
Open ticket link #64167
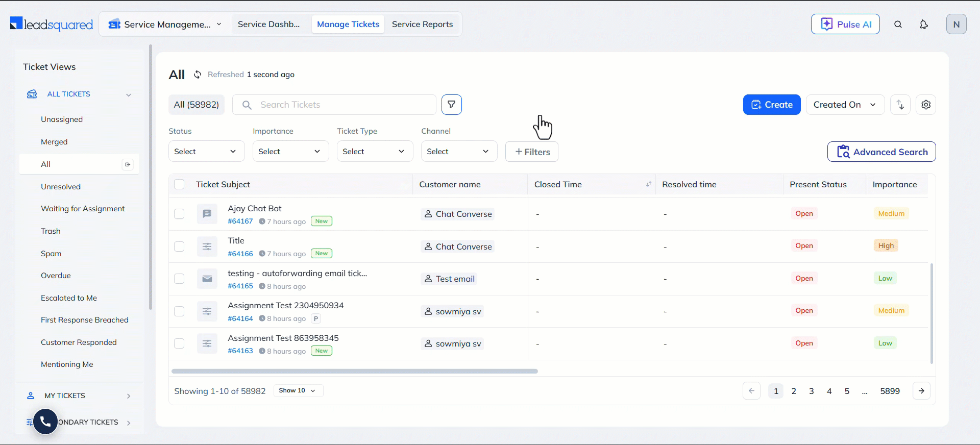click(x=240, y=221)
